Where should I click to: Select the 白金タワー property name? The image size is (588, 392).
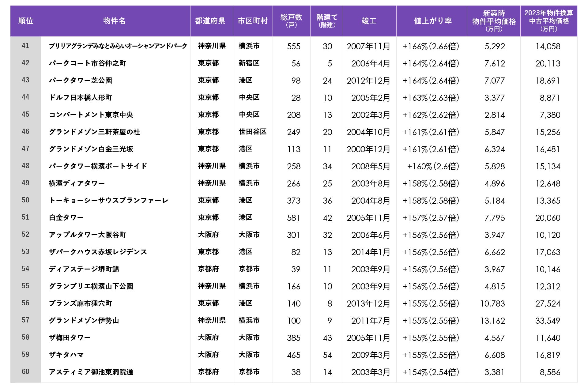click(66, 218)
